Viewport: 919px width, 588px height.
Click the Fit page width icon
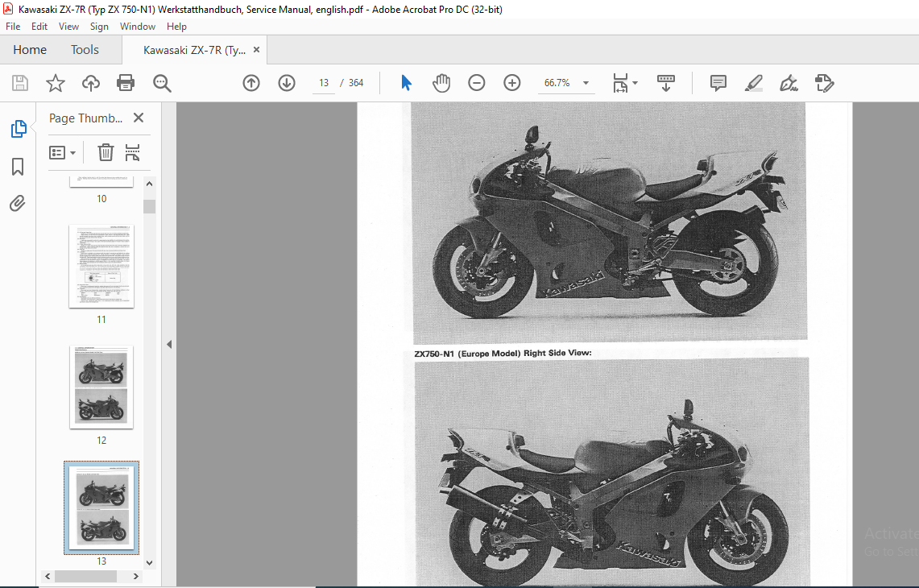(x=620, y=83)
